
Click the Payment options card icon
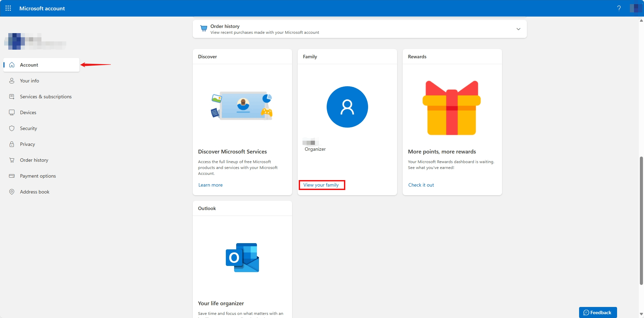click(x=12, y=176)
